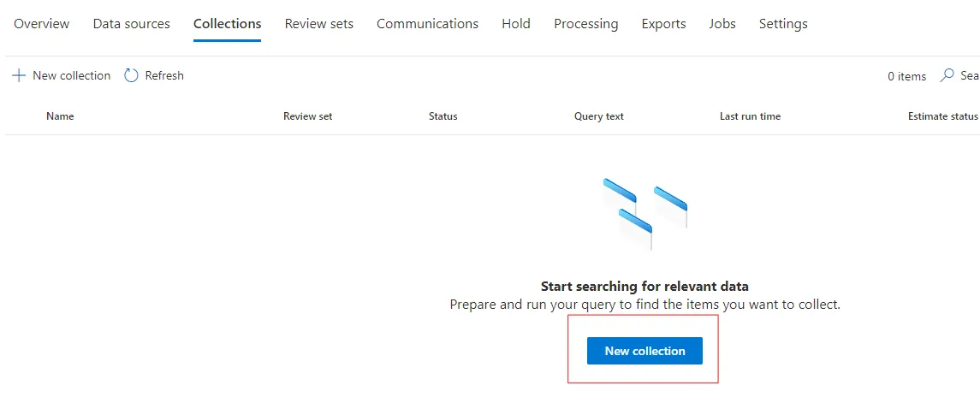
Task: Click the Query text column header
Action: click(598, 116)
